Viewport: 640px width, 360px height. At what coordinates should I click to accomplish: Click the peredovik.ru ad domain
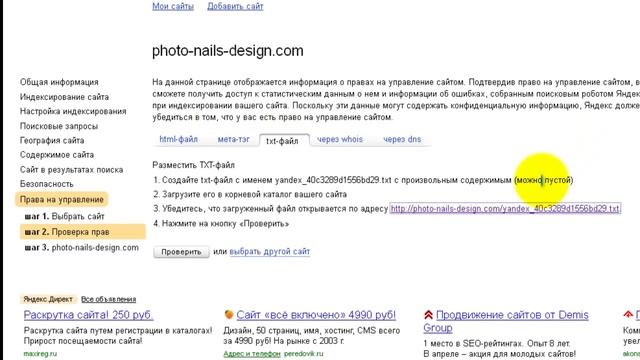coord(303,354)
